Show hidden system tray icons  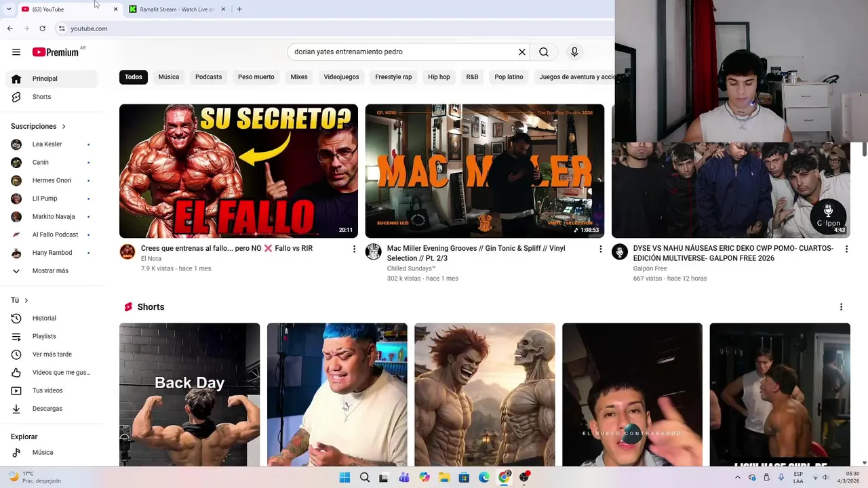[x=738, y=477]
